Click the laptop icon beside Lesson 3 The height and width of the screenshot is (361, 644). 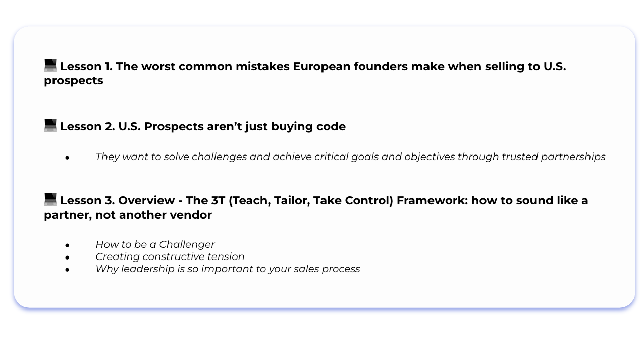point(50,200)
